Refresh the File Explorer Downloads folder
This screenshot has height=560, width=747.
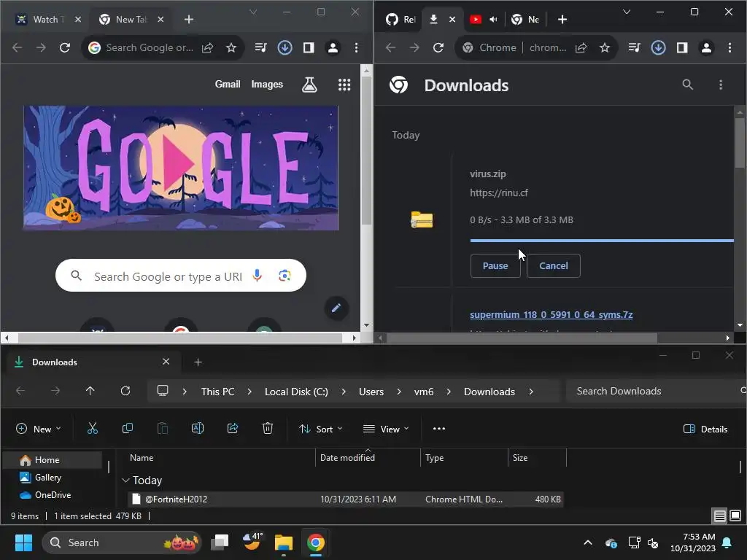pos(125,391)
